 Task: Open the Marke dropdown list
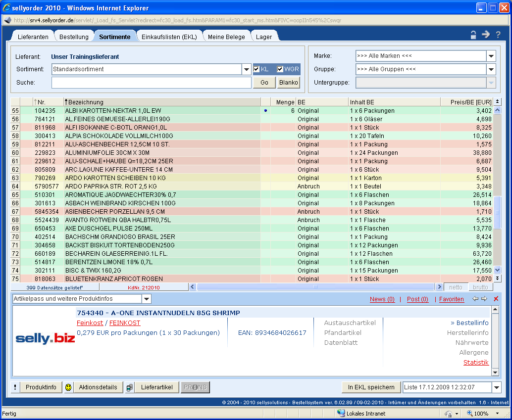(491, 56)
